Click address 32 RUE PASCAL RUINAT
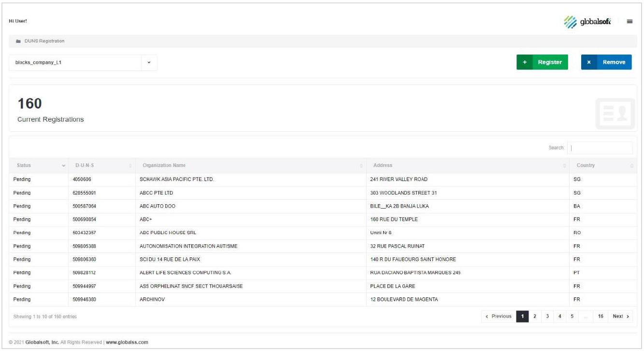Screen dimensions: 644x351 click(397, 246)
